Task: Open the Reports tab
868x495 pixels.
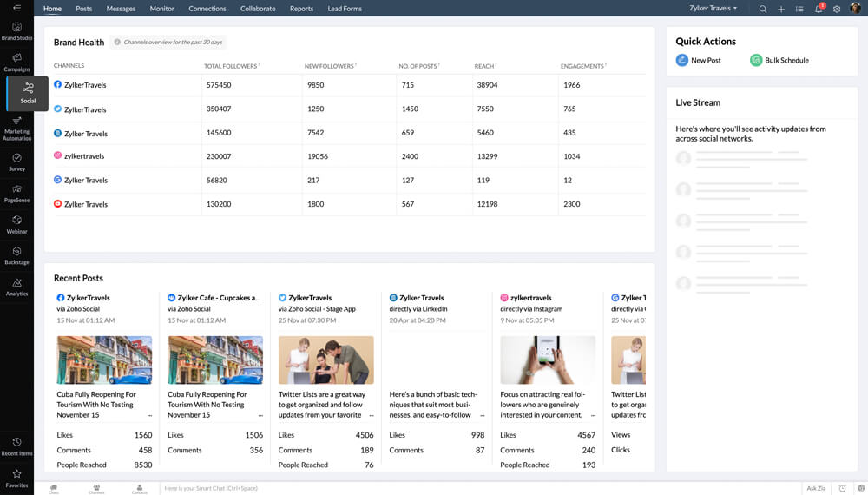Action: 301,9
